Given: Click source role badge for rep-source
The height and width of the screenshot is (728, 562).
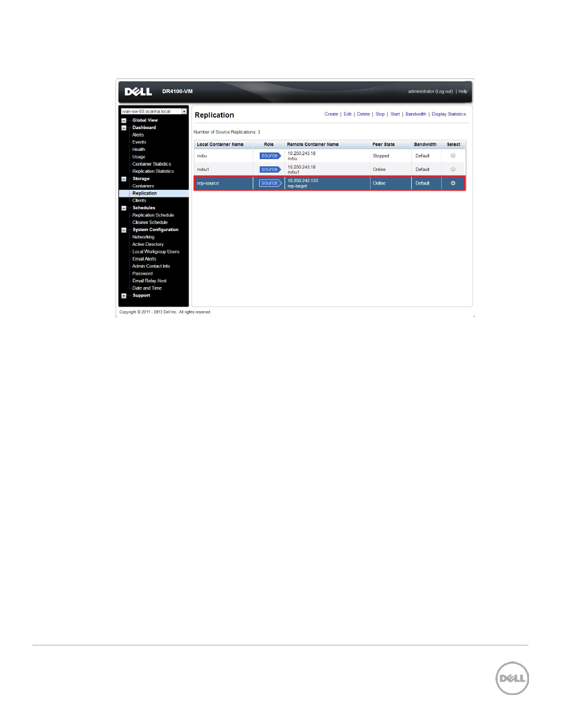Looking at the screenshot, I should [270, 183].
